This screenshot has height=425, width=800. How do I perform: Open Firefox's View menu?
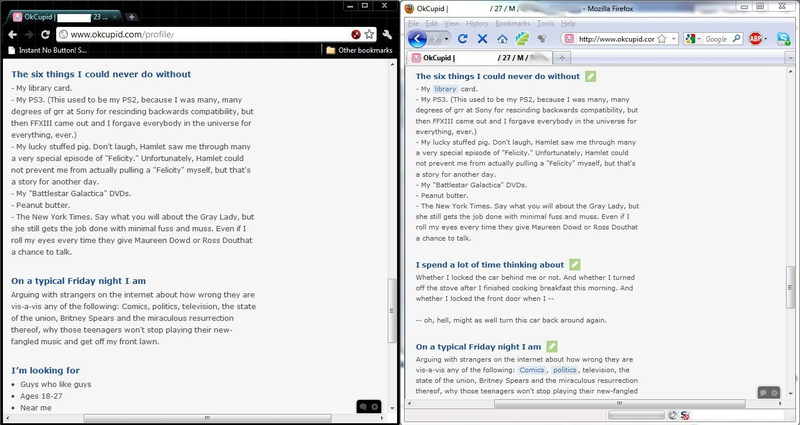click(x=452, y=23)
